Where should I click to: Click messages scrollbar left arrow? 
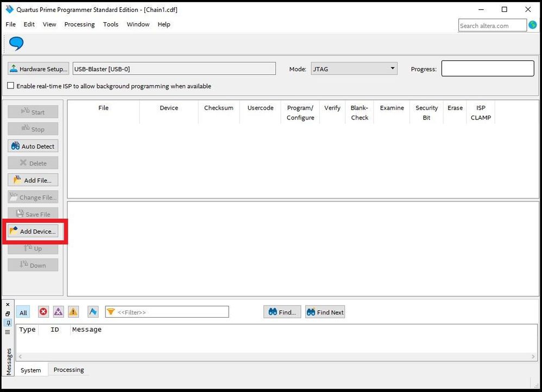[x=20, y=356]
